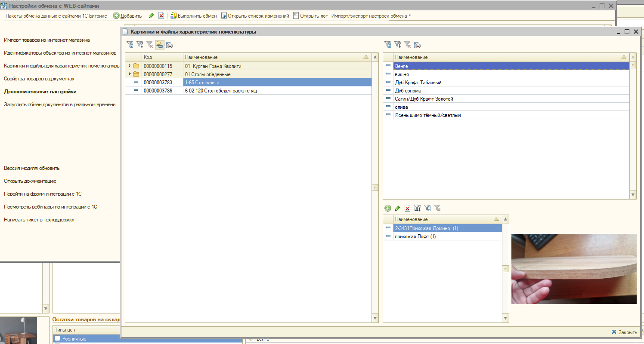
Task: Click Открыть лог in the toolbar
Action: 310,16
